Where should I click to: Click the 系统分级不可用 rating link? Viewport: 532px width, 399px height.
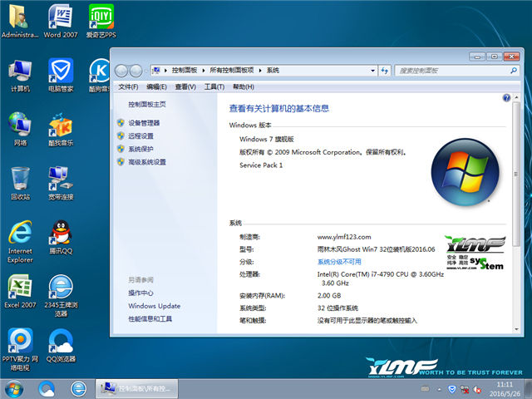point(339,262)
